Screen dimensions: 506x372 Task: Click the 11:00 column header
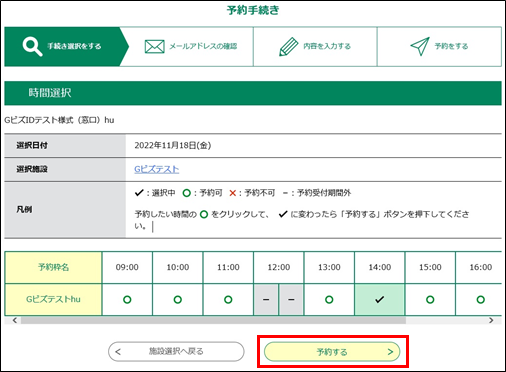tap(228, 267)
